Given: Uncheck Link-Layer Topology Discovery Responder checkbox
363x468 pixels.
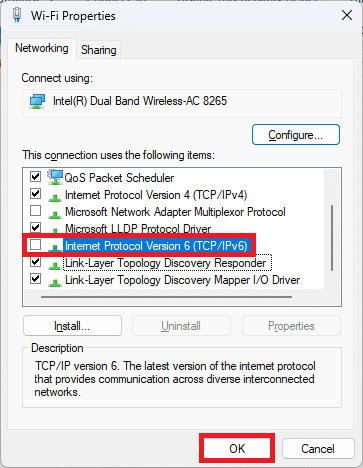Looking at the screenshot, I should pyautogui.click(x=35, y=262).
